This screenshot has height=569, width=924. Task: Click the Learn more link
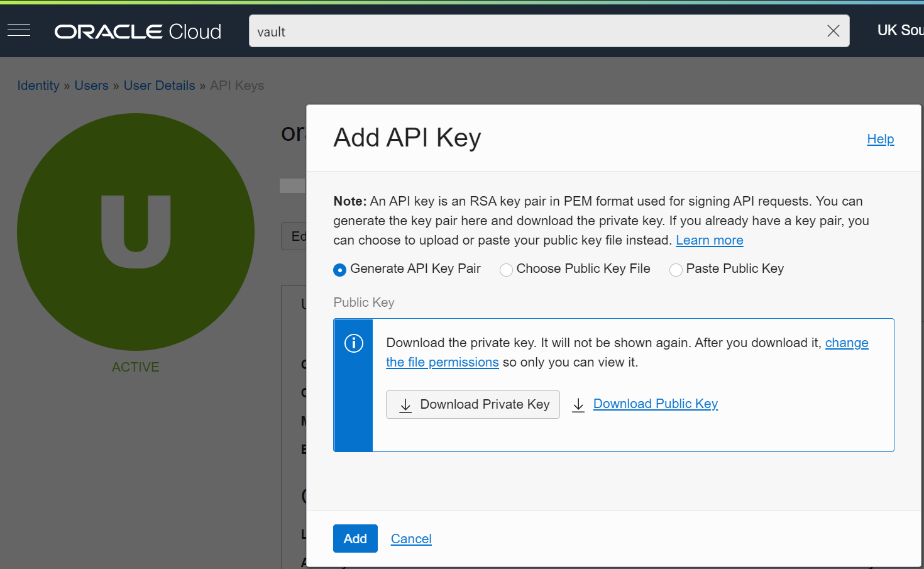pyautogui.click(x=709, y=240)
